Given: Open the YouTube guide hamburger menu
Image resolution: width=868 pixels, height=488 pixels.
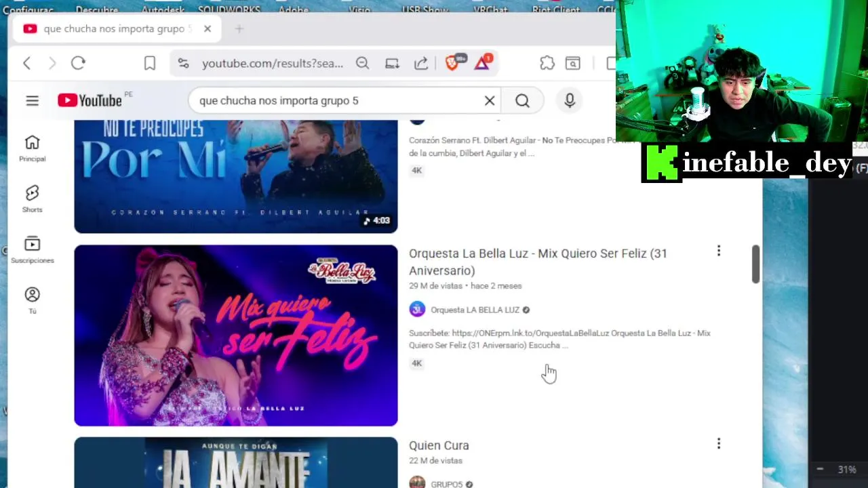Looking at the screenshot, I should point(32,100).
